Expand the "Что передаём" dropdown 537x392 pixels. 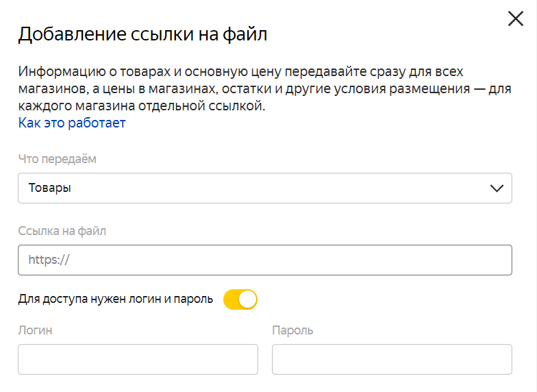[x=264, y=188]
